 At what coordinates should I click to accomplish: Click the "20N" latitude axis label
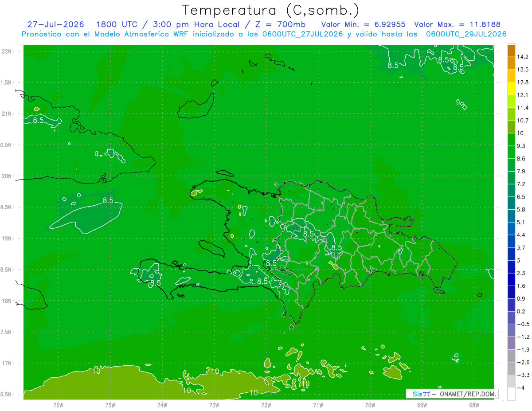[x=7, y=176]
